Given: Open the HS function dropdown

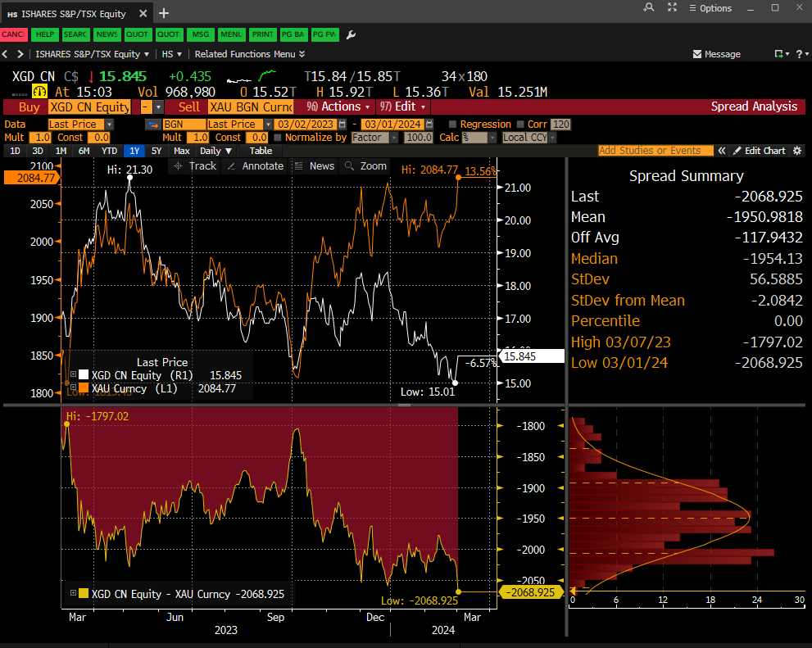Looking at the screenshot, I should click(172, 54).
